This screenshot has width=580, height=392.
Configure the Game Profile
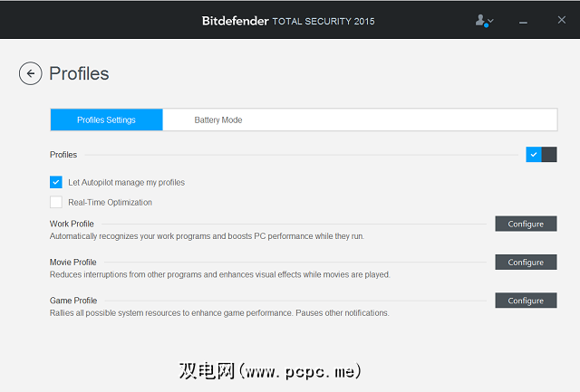[x=526, y=301]
